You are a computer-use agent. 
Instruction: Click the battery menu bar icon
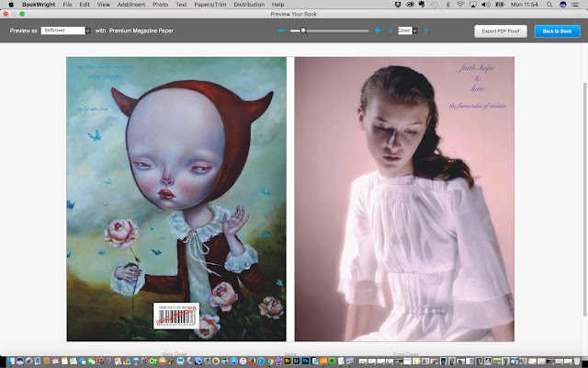point(500,5)
